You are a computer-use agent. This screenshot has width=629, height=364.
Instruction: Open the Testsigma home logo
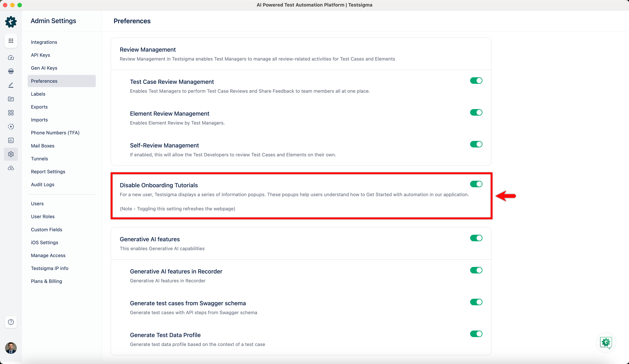pyautogui.click(x=11, y=22)
